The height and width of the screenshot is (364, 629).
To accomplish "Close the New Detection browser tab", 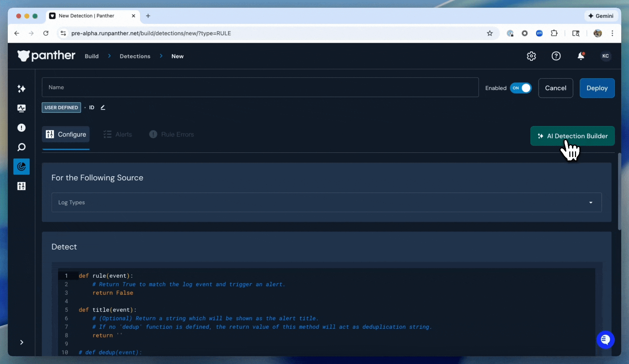I will click(133, 16).
